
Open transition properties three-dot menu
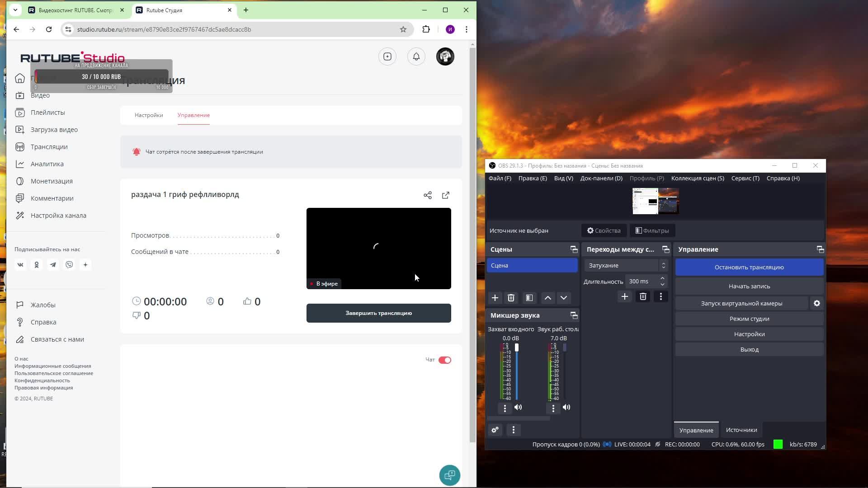[661, 296]
